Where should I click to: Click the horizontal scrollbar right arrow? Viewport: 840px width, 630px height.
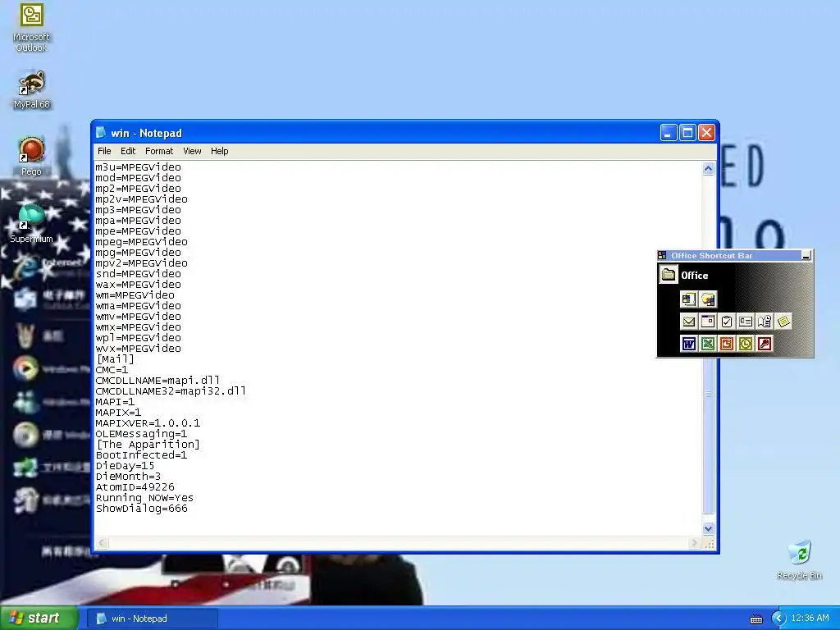694,543
